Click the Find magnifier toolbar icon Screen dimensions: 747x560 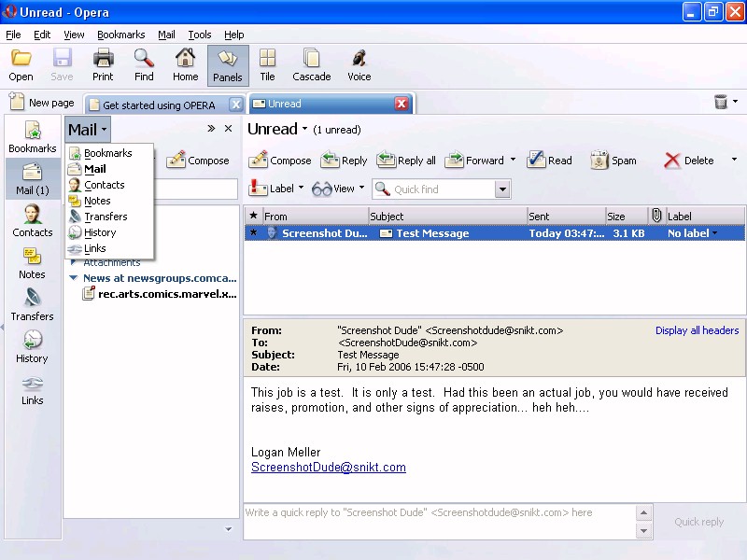pyautogui.click(x=144, y=65)
